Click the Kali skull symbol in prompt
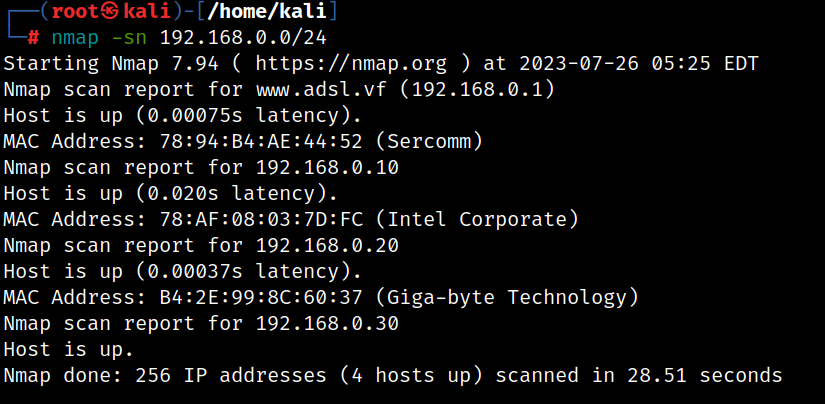825x404 pixels. point(110,11)
